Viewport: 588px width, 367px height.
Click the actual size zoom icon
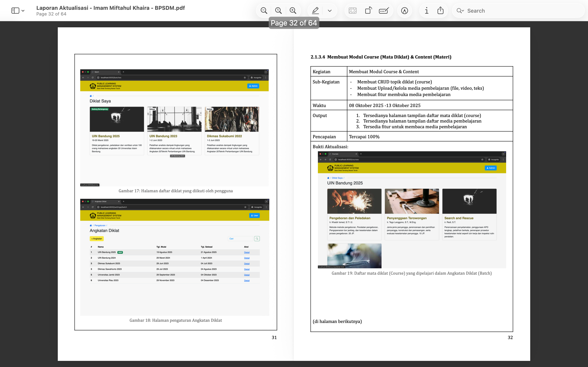point(278,11)
